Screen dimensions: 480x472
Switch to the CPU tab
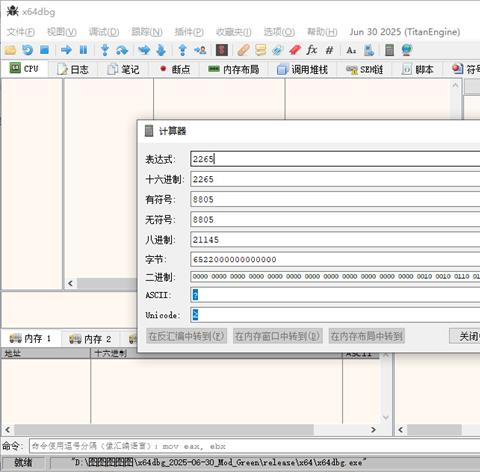click(x=24, y=69)
